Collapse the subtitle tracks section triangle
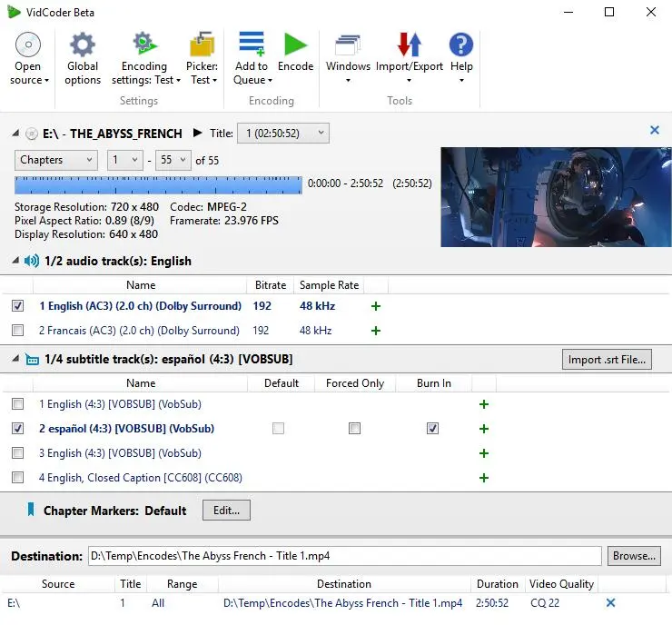Screen dimensions: 672x625 click(15, 358)
